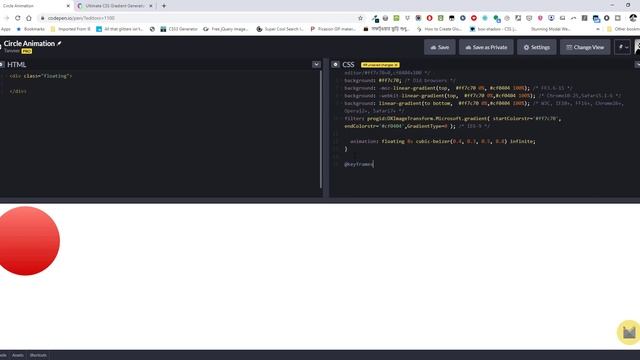The height and width of the screenshot is (360, 640).
Task: Open the Shortcuts panel in footer
Action: point(38,355)
